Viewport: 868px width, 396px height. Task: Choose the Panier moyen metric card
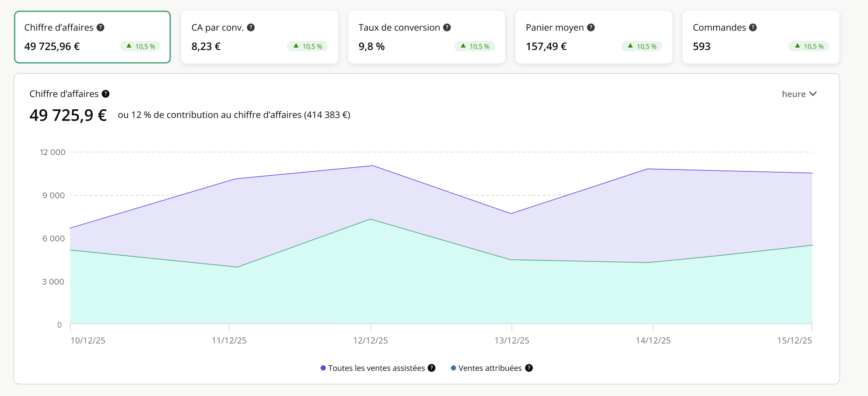tap(594, 37)
